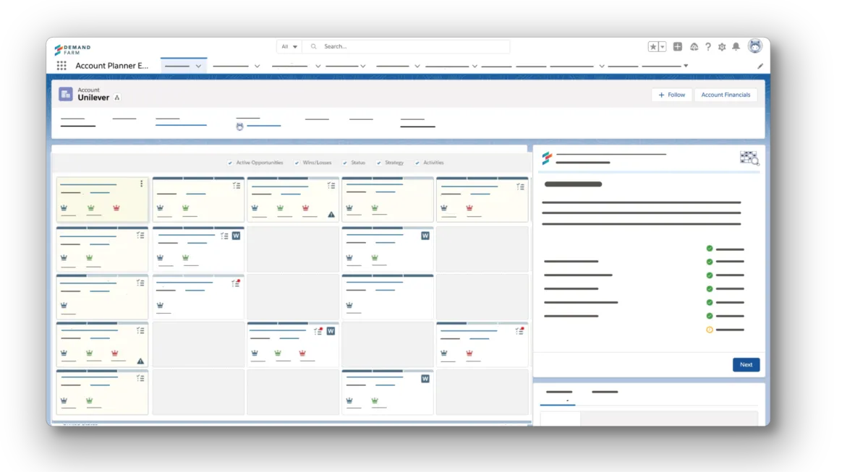Open the 'All' search scope dropdown

(289, 46)
